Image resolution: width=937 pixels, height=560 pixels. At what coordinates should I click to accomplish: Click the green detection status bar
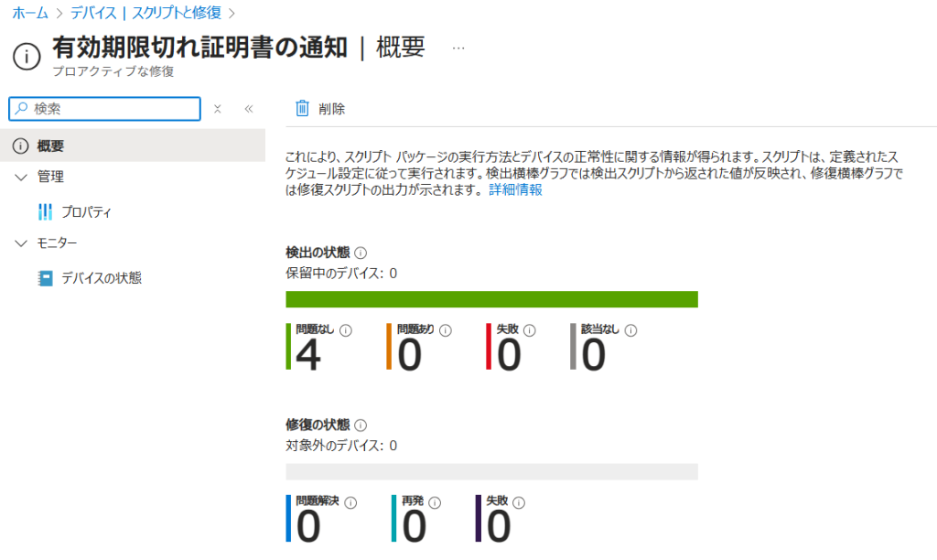pos(491,299)
